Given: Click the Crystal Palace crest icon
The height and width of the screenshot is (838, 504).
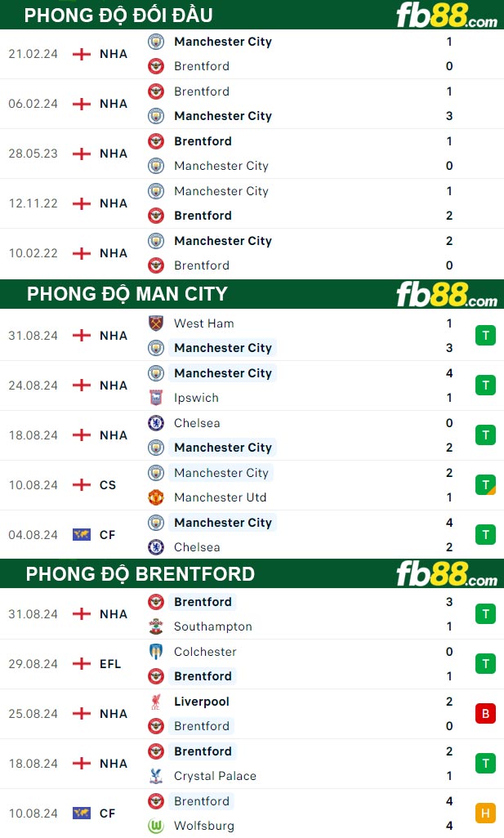Looking at the screenshot, I should [x=156, y=776].
